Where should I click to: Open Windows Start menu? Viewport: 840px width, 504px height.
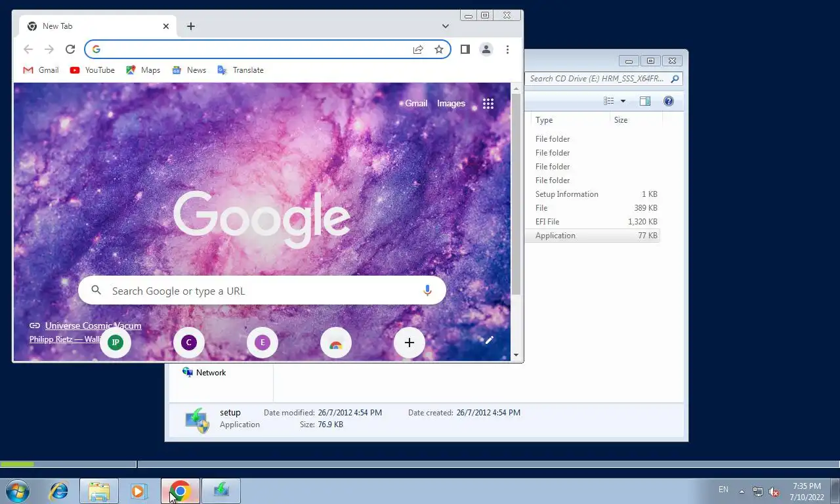coord(18,491)
